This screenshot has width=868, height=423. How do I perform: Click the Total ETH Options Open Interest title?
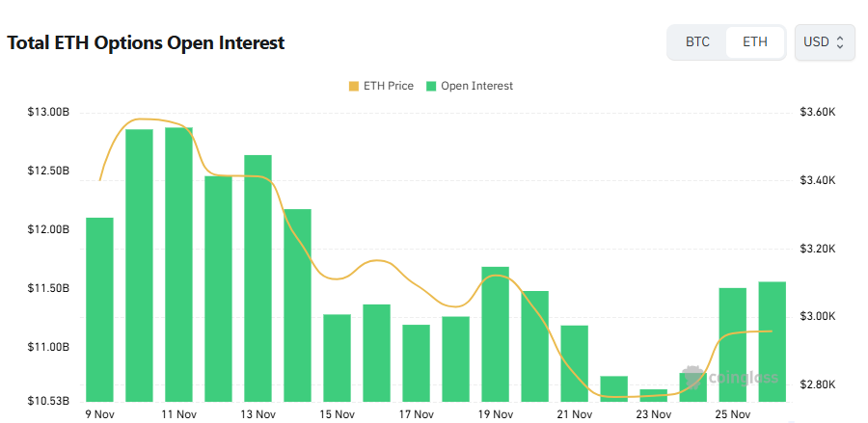click(146, 43)
